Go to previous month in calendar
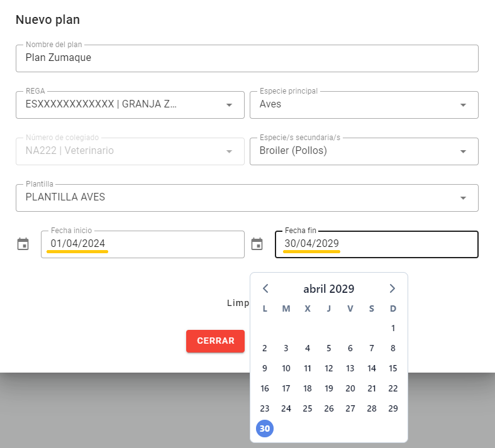 (265, 288)
